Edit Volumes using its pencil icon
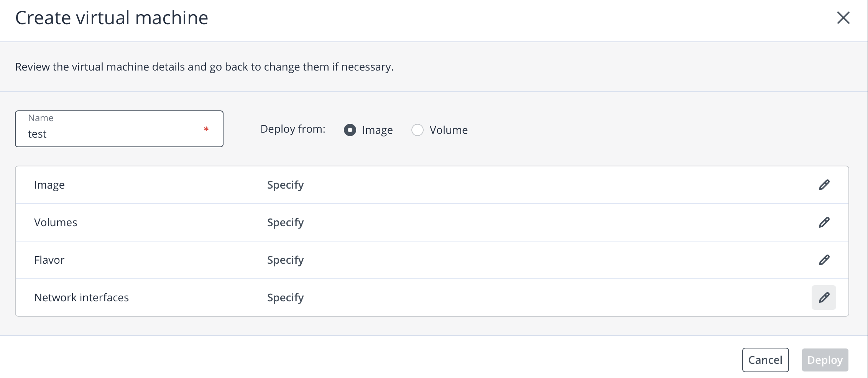This screenshot has height=378, width=868. (x=824, y=222)
